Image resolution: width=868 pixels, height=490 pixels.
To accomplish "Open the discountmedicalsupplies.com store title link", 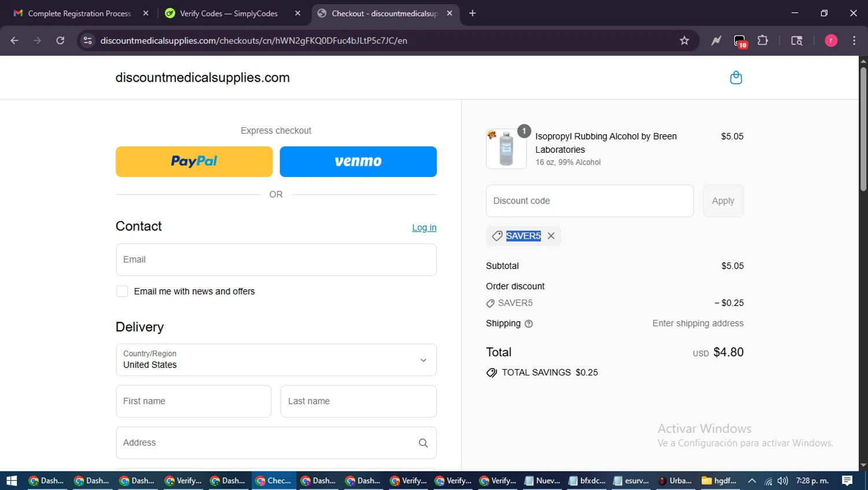I will coord(203,78).
